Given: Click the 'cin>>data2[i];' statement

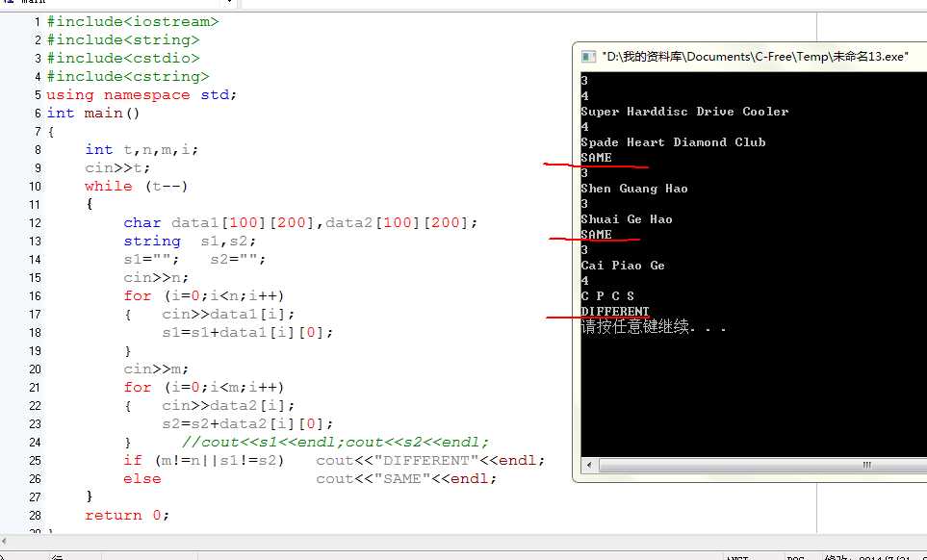Looking at the screenshot, I should [228, 406].
